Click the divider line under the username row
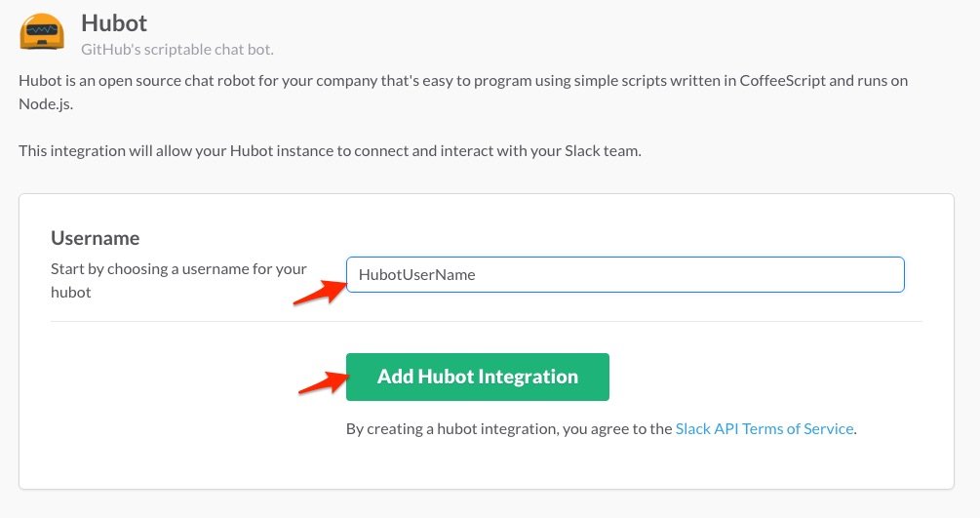This screenshot has width=980, height=518. coord(486,321)
